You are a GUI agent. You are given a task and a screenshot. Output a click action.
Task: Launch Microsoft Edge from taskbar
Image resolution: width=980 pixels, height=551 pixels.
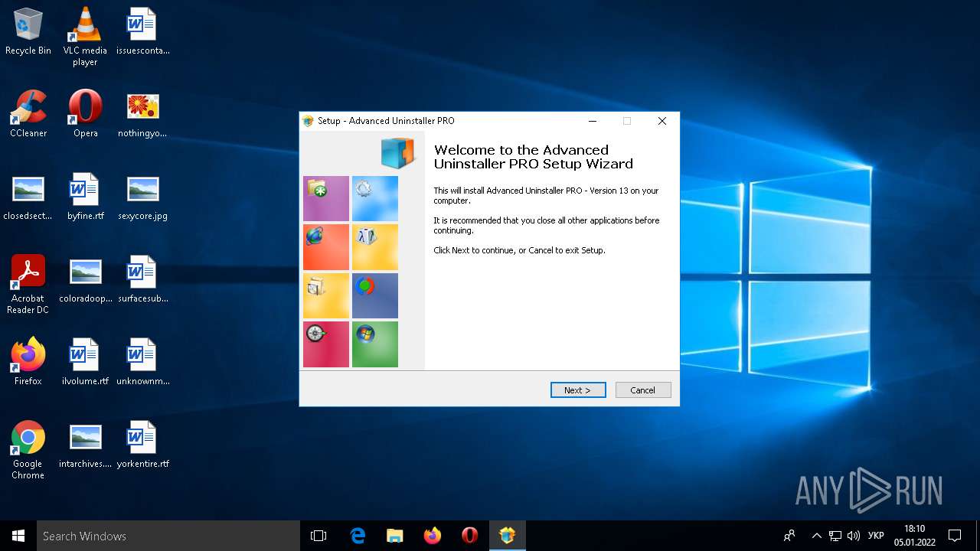click(x=357, y=536)
